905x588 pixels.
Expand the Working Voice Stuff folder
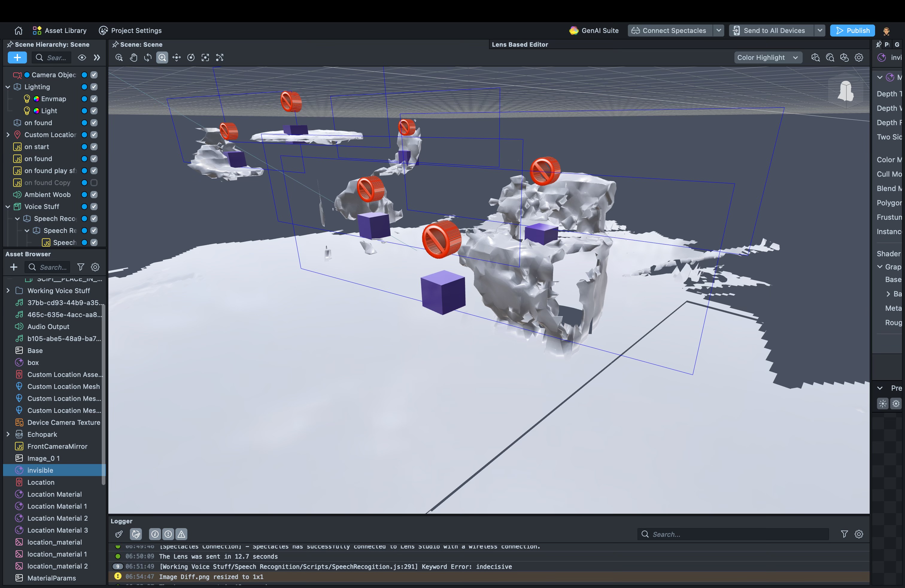(8, 291)
